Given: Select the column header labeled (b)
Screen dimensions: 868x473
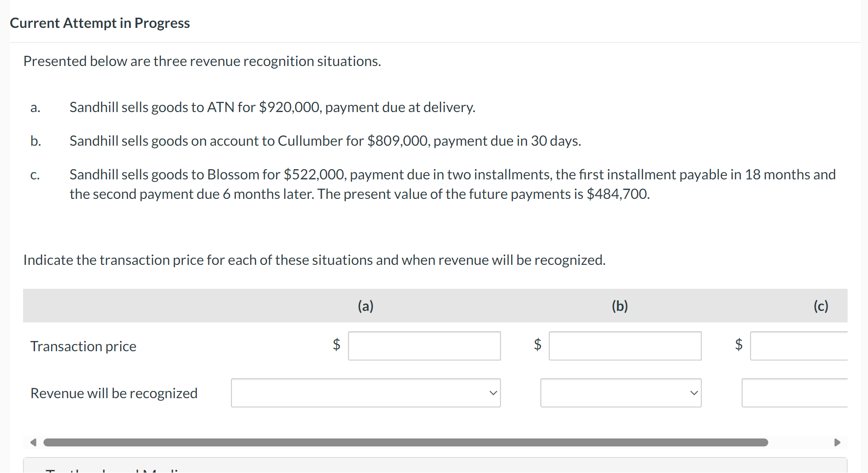Looking at the screenshot, I should 619,306.
